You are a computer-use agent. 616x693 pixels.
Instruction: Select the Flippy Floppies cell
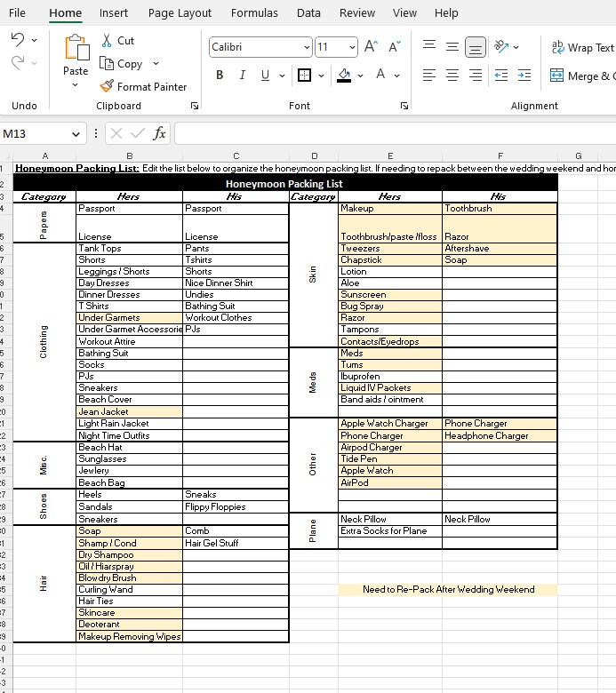(x=236, y=507)
